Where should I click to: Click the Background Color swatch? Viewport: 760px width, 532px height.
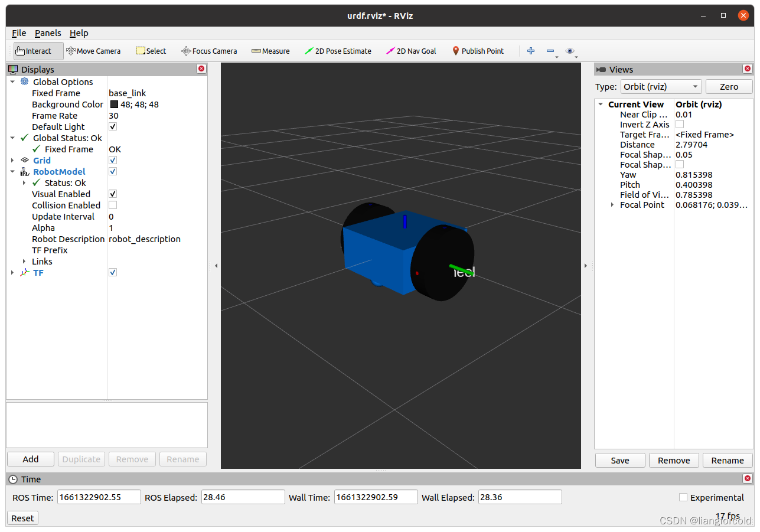point(114,104)
